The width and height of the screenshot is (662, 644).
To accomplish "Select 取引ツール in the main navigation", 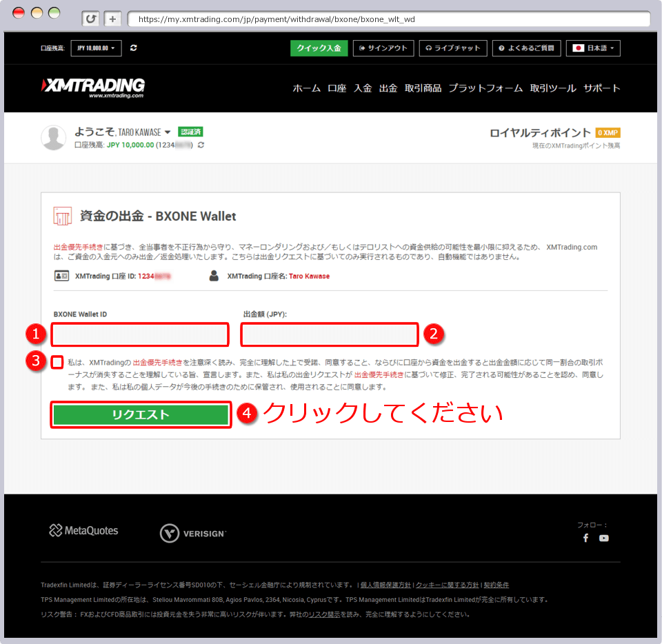I will point(553,88).
